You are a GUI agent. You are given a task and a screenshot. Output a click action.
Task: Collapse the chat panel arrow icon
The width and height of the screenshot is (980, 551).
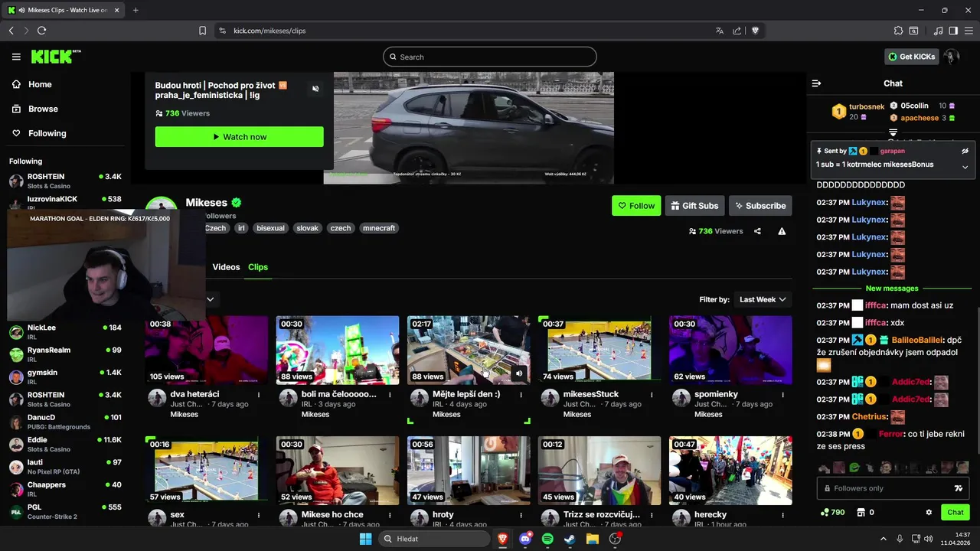tap(816, 83)
